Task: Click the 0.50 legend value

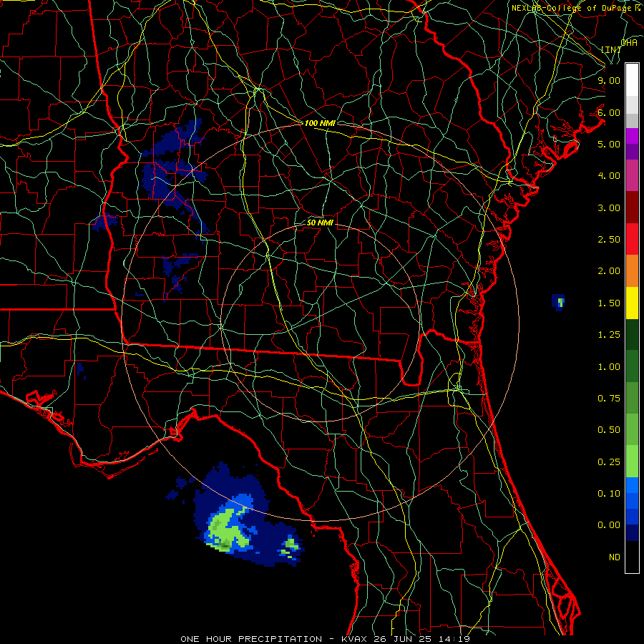Action: [609, 430]
